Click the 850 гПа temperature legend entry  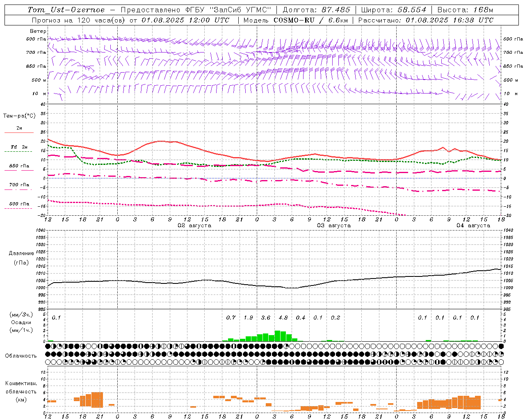tap(19, 167)
